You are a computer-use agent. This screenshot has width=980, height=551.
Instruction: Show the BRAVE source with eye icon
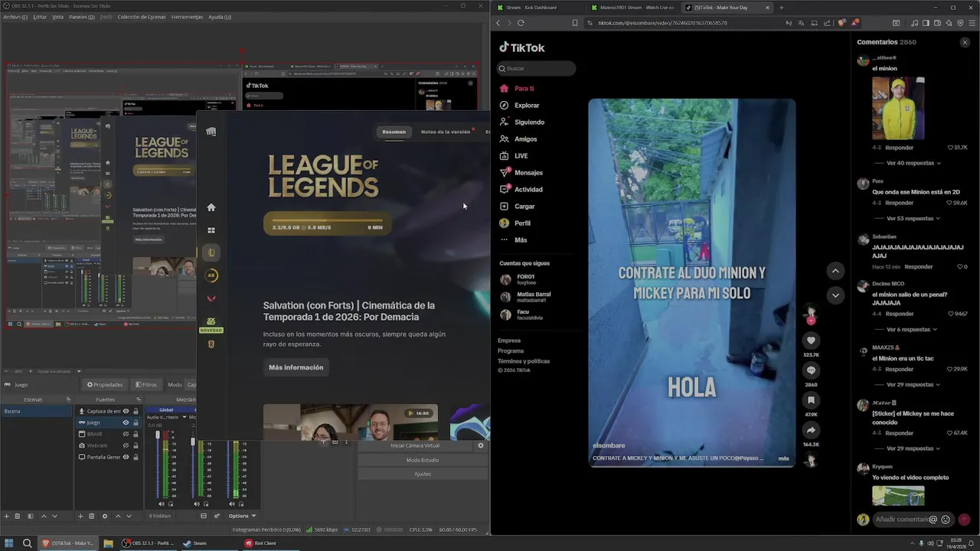(126, 434)
